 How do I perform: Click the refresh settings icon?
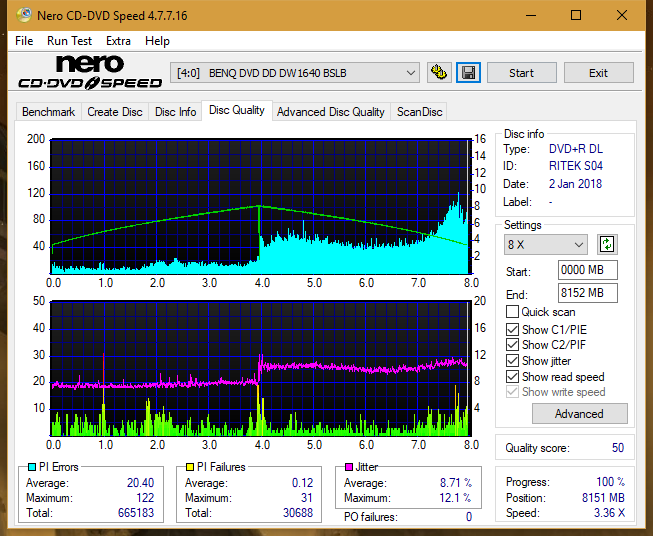point(607,244)
